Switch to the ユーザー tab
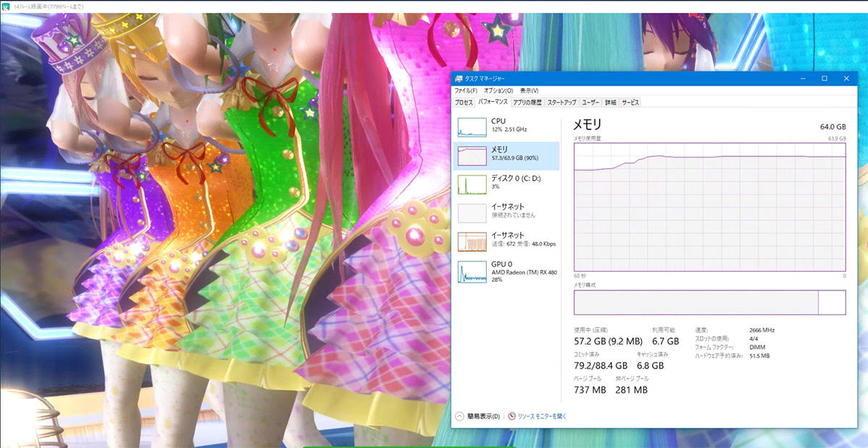Image resolution: width=868 pixels, height=448 pixels. coord(590,103)
